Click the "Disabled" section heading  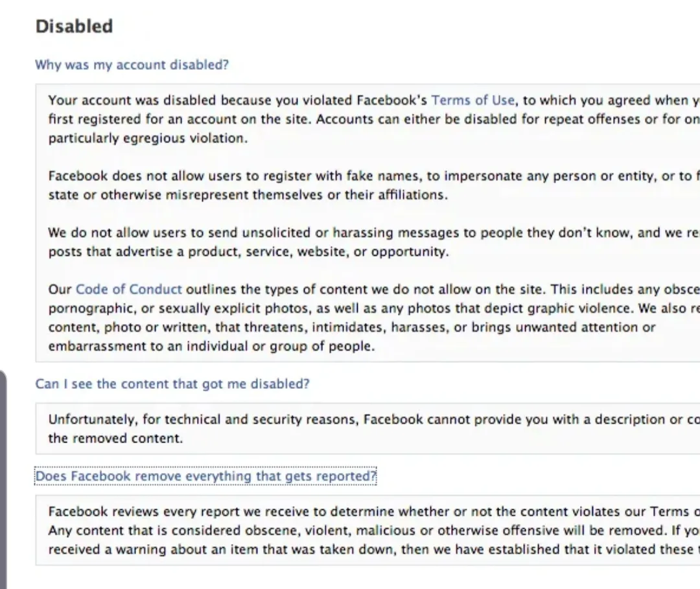pos(74,27)
